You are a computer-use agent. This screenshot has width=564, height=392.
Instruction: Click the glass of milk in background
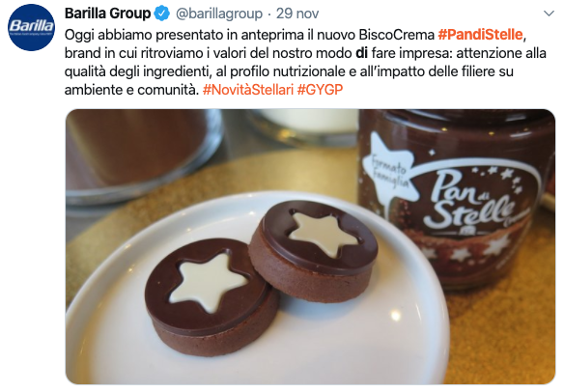[304, 126]
